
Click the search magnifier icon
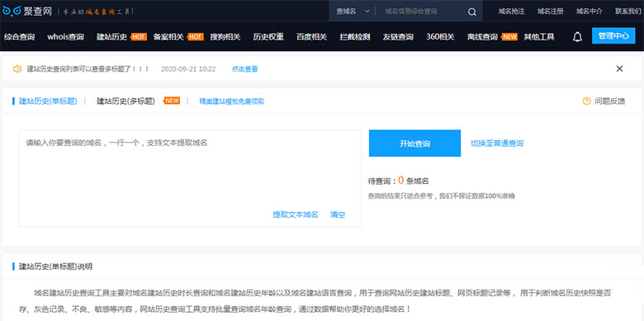472,12
